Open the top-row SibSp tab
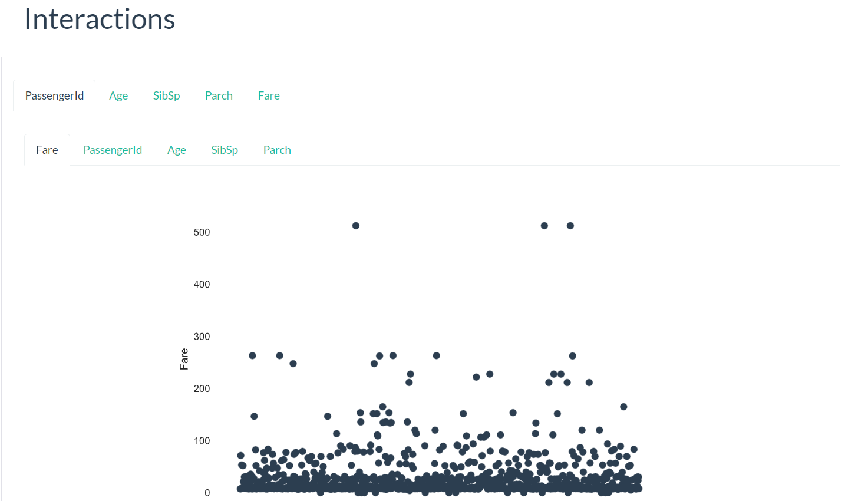Image resolution: width=868 pixels, height=501 pixels. pyautogui.click(x=167, y=95)
